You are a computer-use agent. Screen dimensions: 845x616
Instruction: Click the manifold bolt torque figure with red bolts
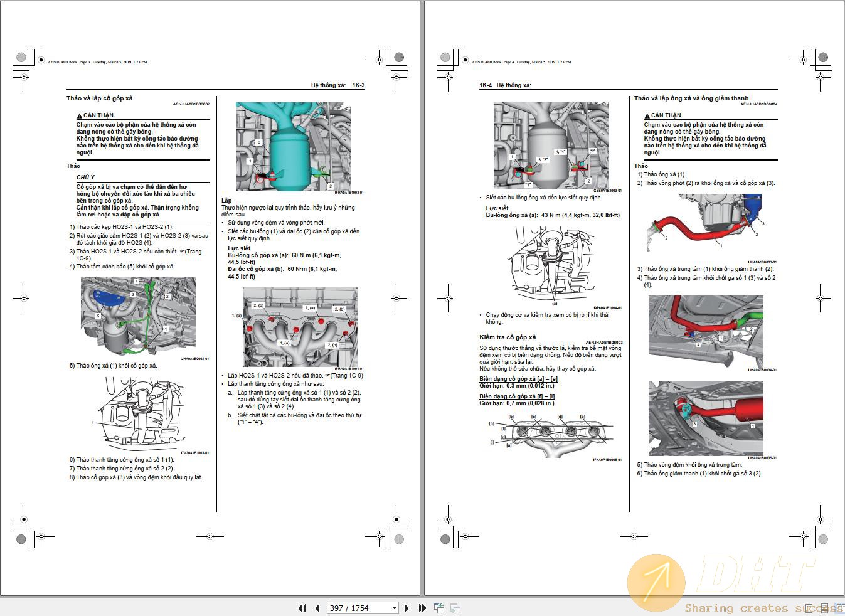pyautogui.click(x=300, y=327)
